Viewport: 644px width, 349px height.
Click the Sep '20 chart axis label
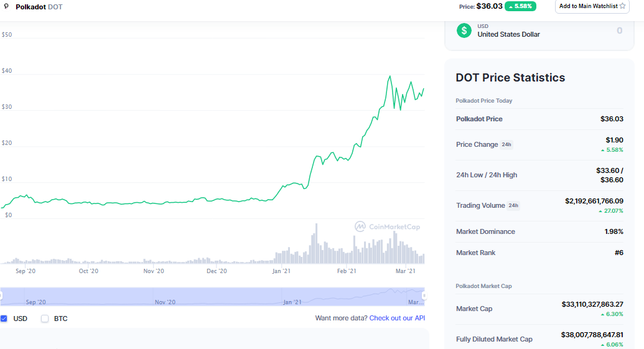26,271
